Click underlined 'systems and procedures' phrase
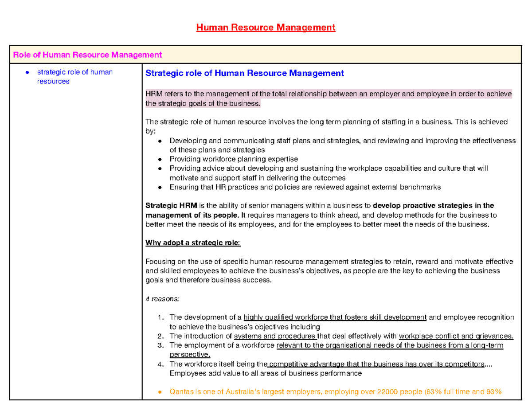Image resolution: width=532 pixels, height=411 pixels. click(x=276, y=336)
